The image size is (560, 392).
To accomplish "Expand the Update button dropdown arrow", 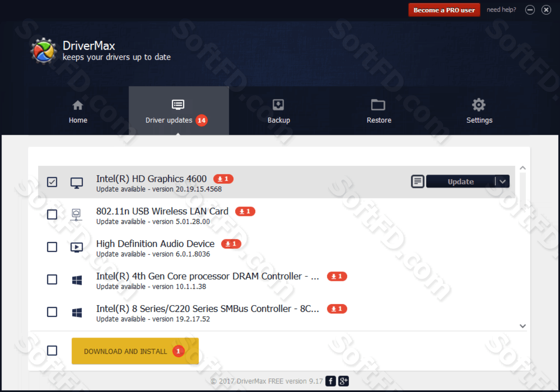I will click(503, 181).
